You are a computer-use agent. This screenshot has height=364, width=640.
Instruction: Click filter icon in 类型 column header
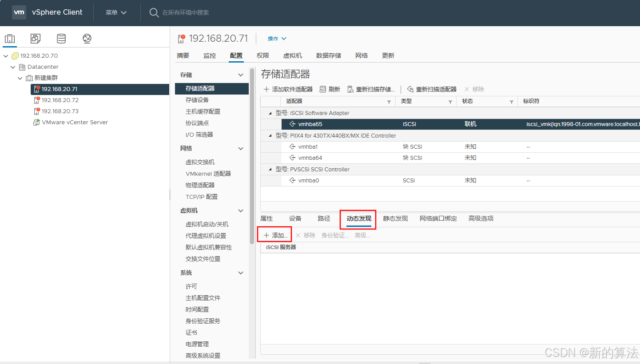450,102
